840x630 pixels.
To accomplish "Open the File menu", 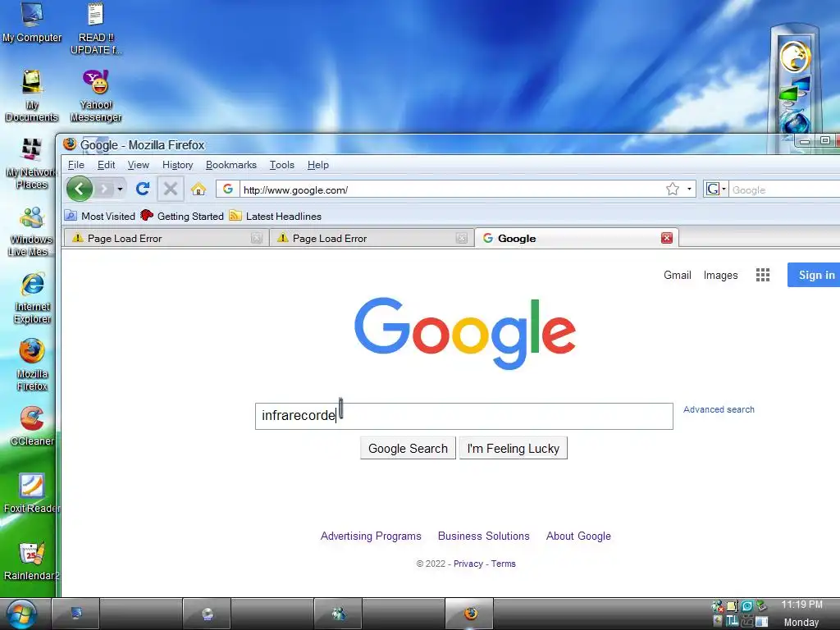I will coord(76,165).
